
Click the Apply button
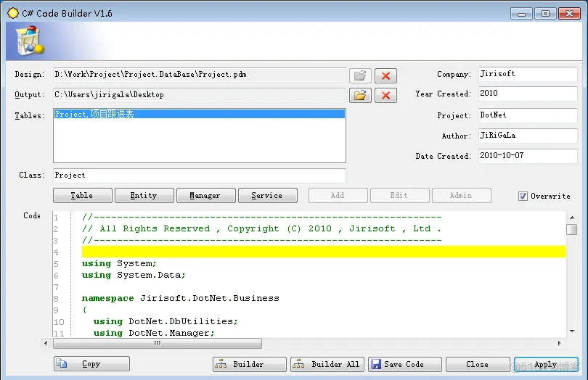[x=546, y=364]
